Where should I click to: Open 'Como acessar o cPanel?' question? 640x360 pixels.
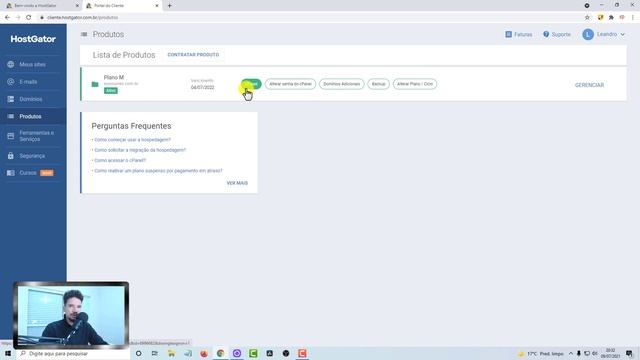(120, 160)
